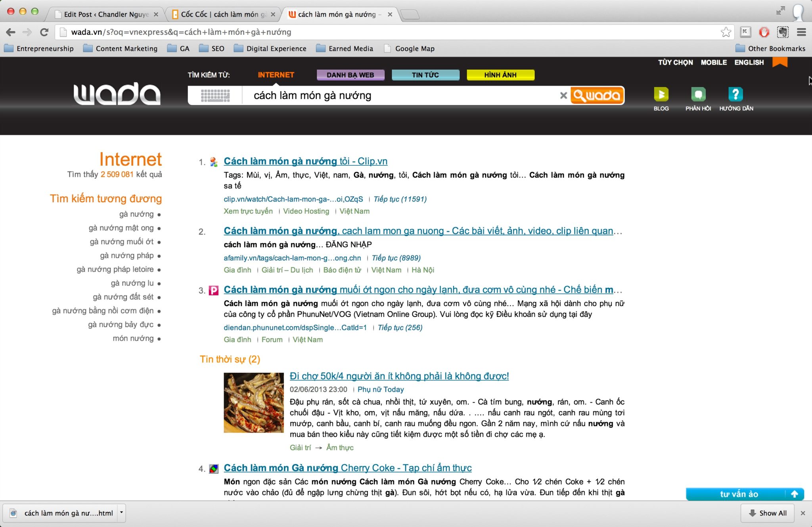Open the Chrome hamburger menu
This screenshot has width=812, height=527.
click(x=801, y=32)
